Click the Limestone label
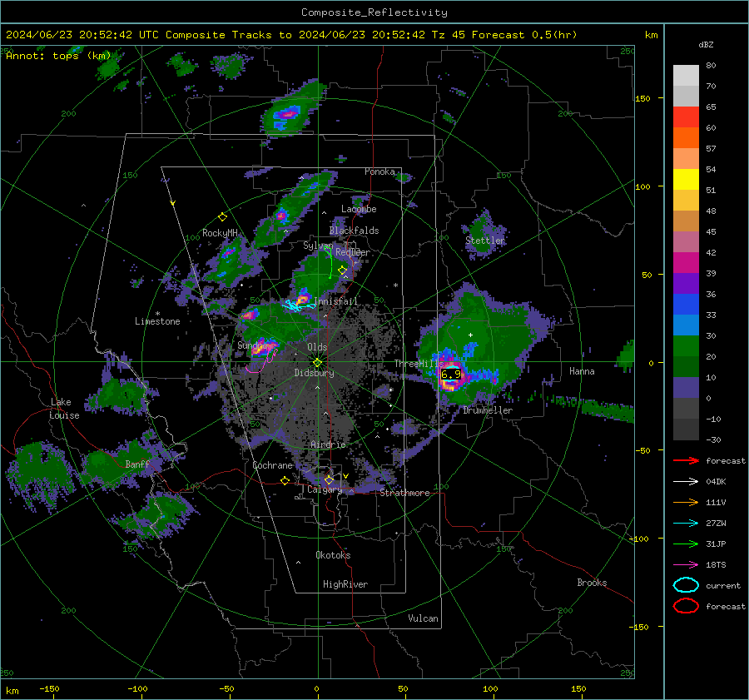The image size is (749, 700). click(x=157, y=321)
